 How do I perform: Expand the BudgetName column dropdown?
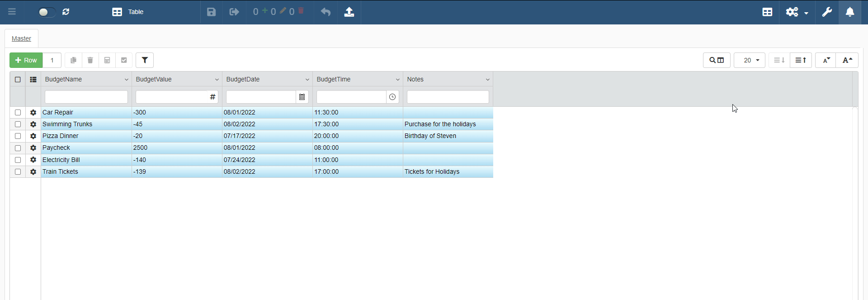coord(126,80)
